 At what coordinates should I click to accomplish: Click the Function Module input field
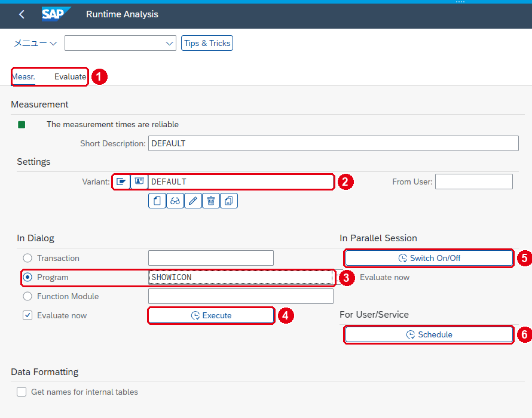pos(240,296)
